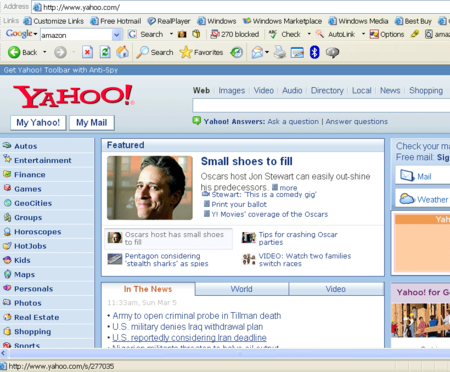Click the Bluetooth toolbar icon

pos(314,52)
